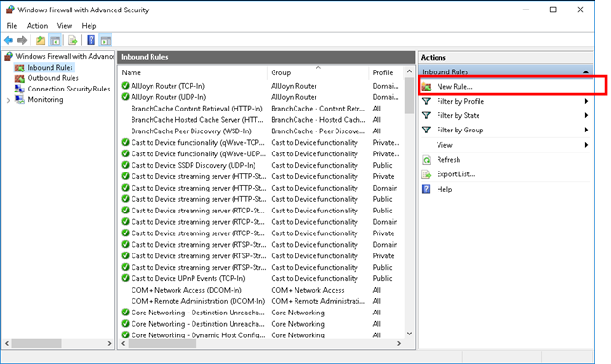Click rules list horizontal scroll right arrow
The width and height of the screenshot is (611, 364).
coord(399,343)
